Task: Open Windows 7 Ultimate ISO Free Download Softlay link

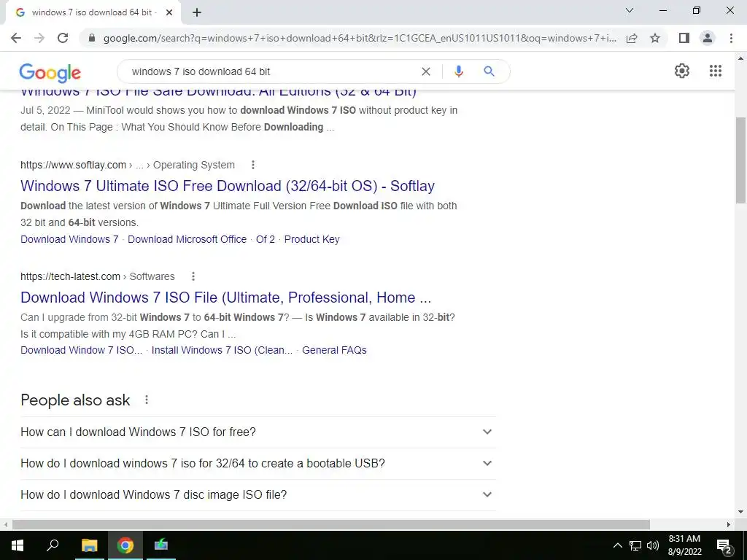Action: (228, 186)
